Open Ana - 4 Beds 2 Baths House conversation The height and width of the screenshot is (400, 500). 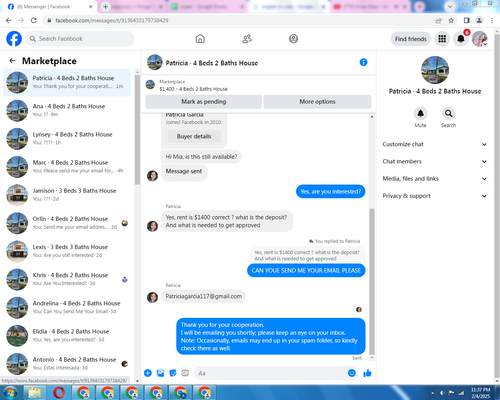tap(67, 110)
